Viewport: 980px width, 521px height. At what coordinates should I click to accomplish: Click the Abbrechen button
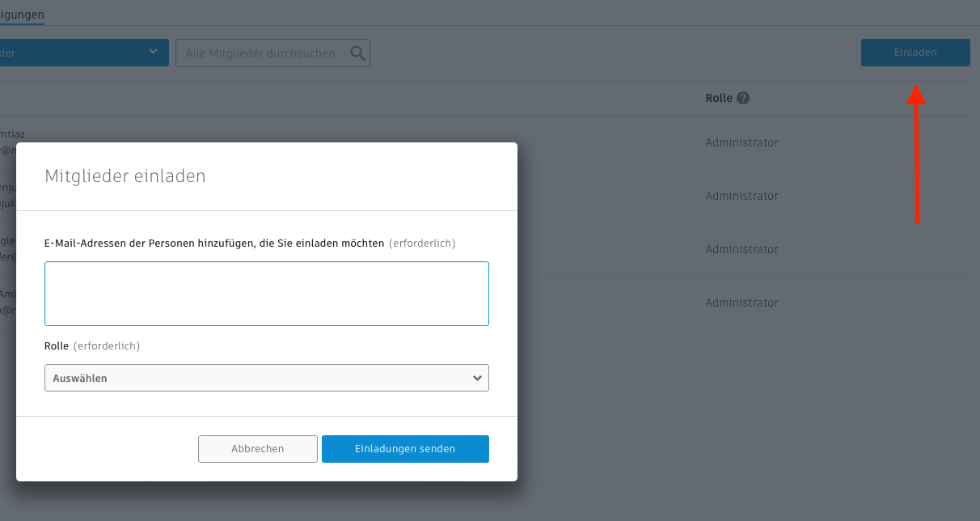coord(258,449)
